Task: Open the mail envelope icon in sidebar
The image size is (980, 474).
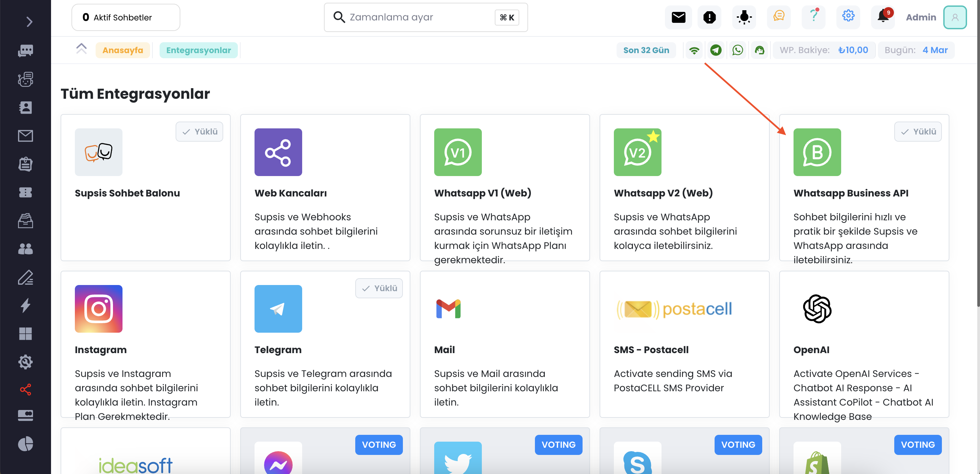Action: click(26, 136)
